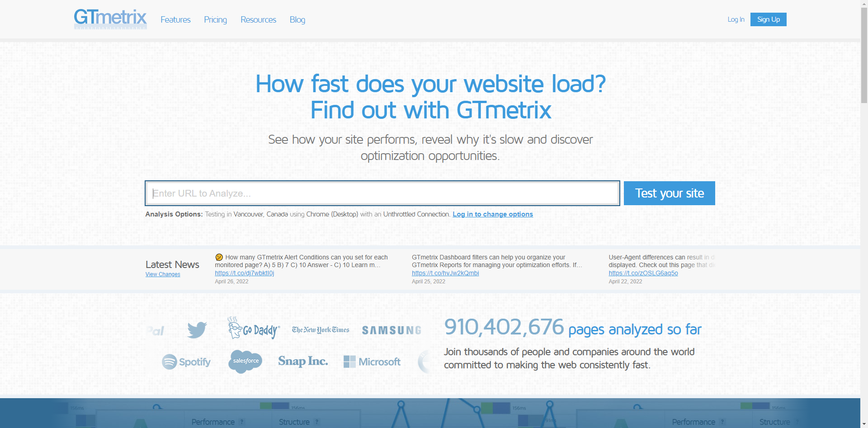
Task: Click the Snap Inc. logo
Action: pos(303,361)
